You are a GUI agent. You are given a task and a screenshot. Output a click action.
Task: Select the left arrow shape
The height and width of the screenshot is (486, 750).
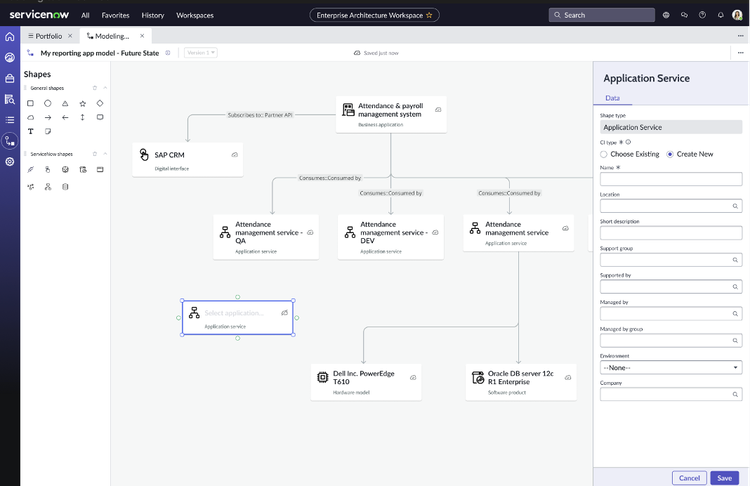[x=65, y=117]
